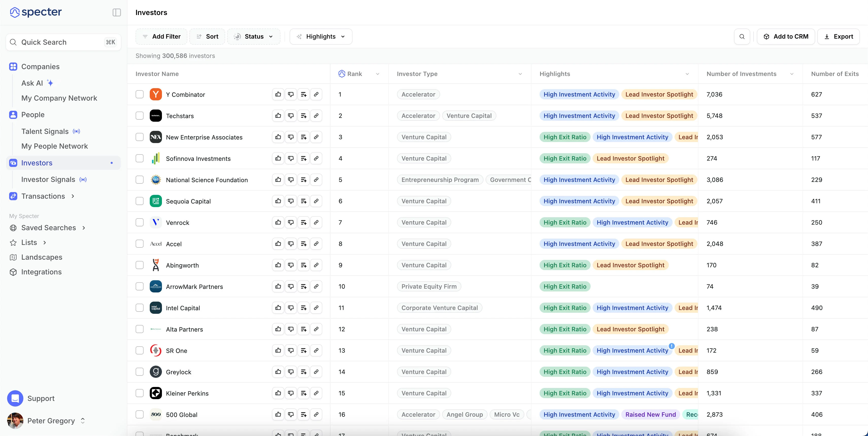Image resolution: width=868 pixels, height=436 pixels.
Task: Expand the Lists section
Action: 44,242
